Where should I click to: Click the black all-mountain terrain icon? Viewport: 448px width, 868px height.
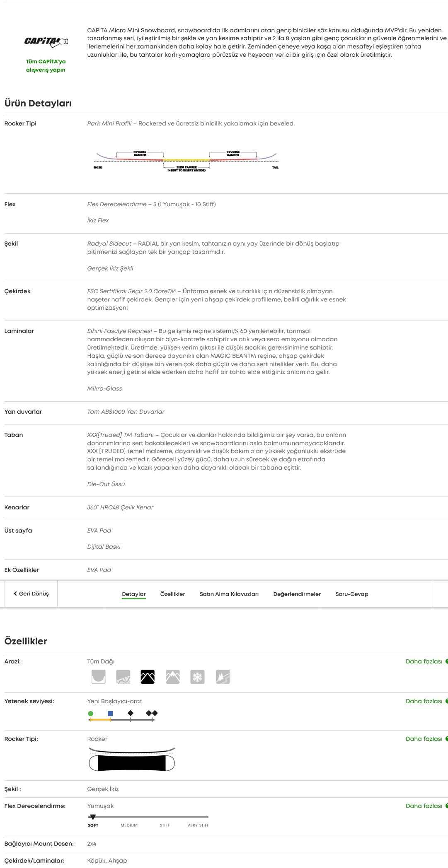pos(148,676)
